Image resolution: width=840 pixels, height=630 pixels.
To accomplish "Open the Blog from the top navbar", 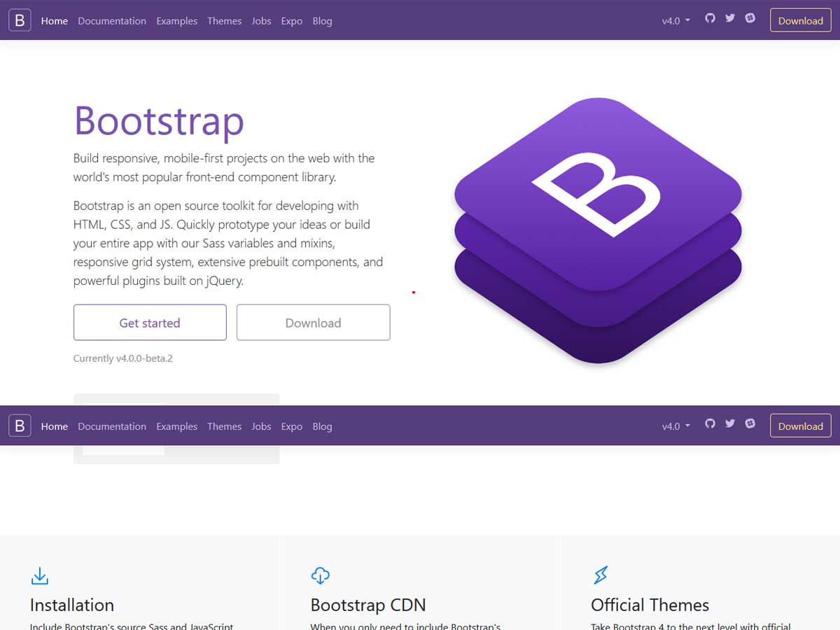I will [322, 21].
